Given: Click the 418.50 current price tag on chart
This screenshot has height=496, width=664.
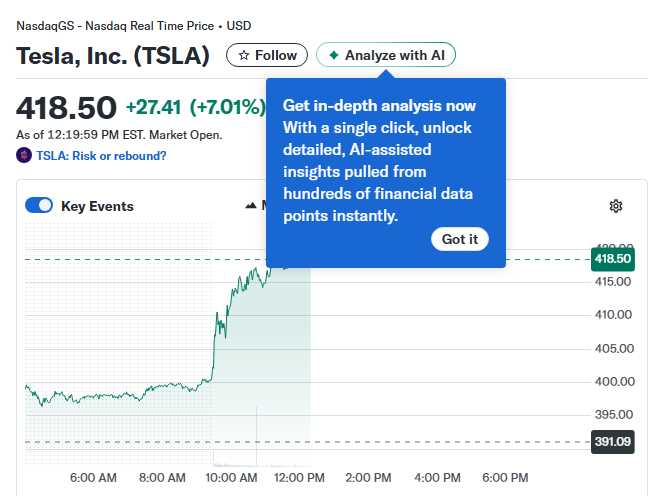Looking at the screenshot, I should pos(613,259).
